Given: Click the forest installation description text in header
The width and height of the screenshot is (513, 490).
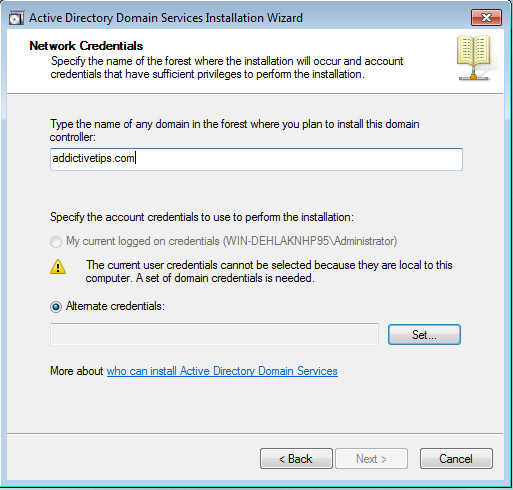Looking at the screenshot, I should tap(227, 68).
